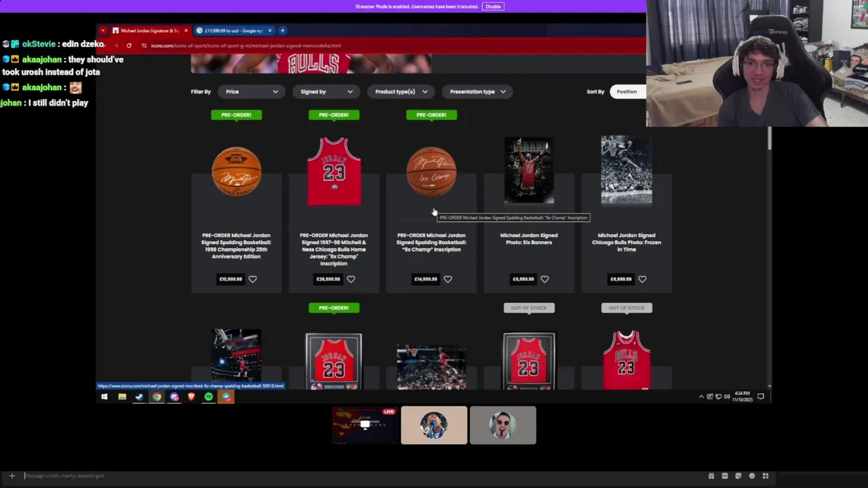Watch the LIVE stream preview tile
Screen dimensions: 868x488
[x=366, y=426]
